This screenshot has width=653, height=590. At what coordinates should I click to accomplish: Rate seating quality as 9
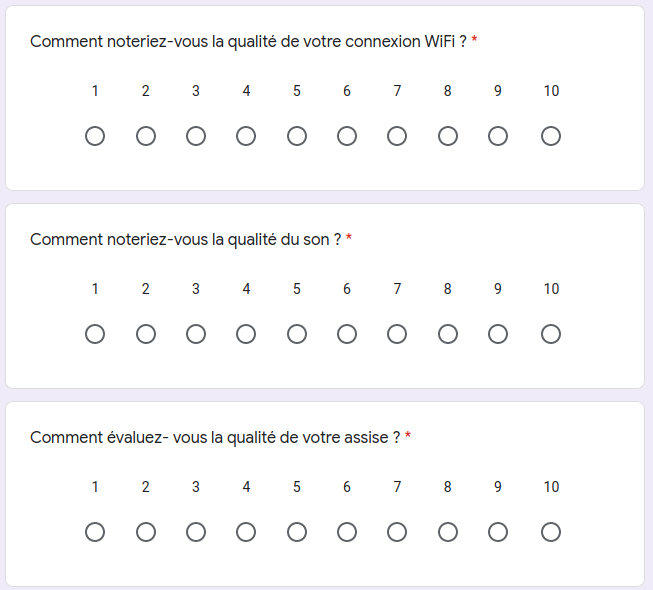[x=498, y=532]
